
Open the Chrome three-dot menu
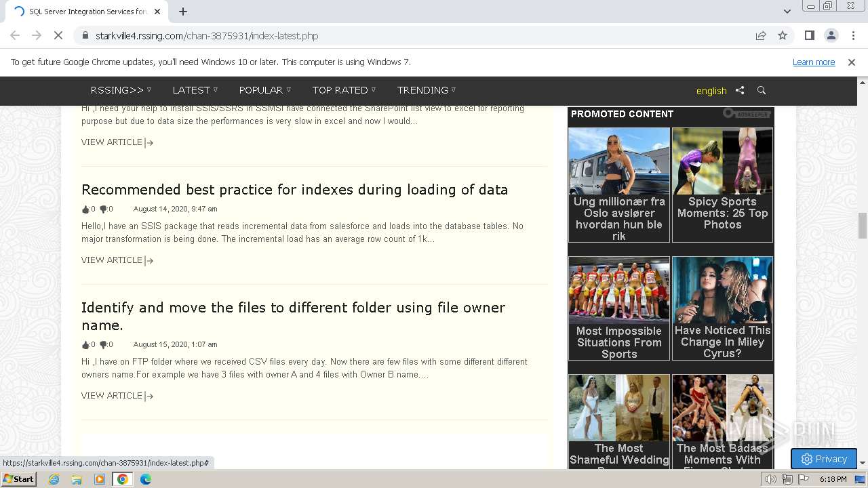click(x=852, y=35)
